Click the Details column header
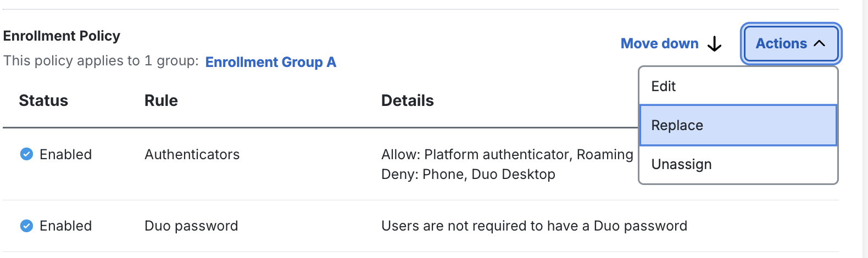This screenshot has height=258, width=868. (407, 100)
